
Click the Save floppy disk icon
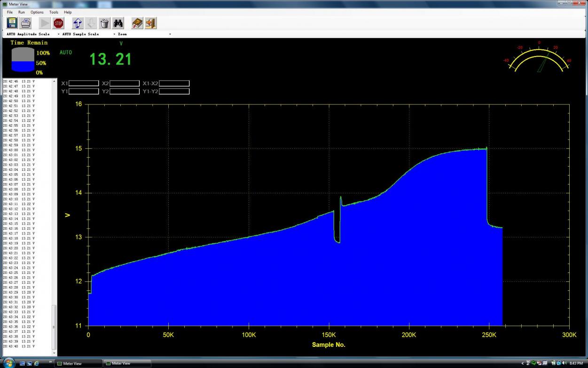[12, 23]
